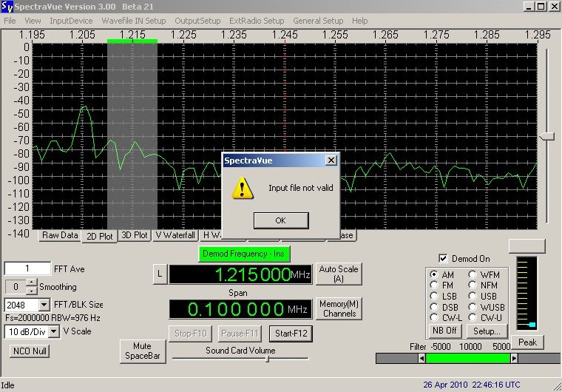Image resolution: width=562 pixels, height=392 pixels.
Task: Click OK in the Input file not valid dialog
Action: click(x=281, y=220)
